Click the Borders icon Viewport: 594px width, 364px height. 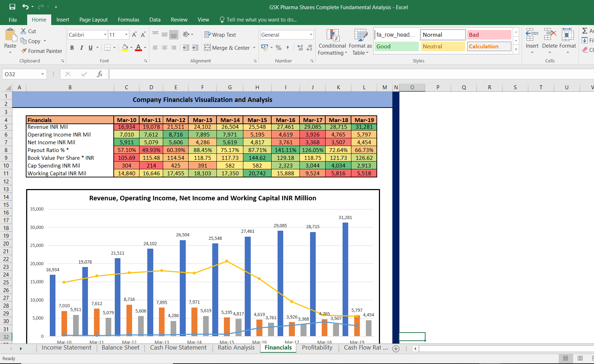coord(108,48)
